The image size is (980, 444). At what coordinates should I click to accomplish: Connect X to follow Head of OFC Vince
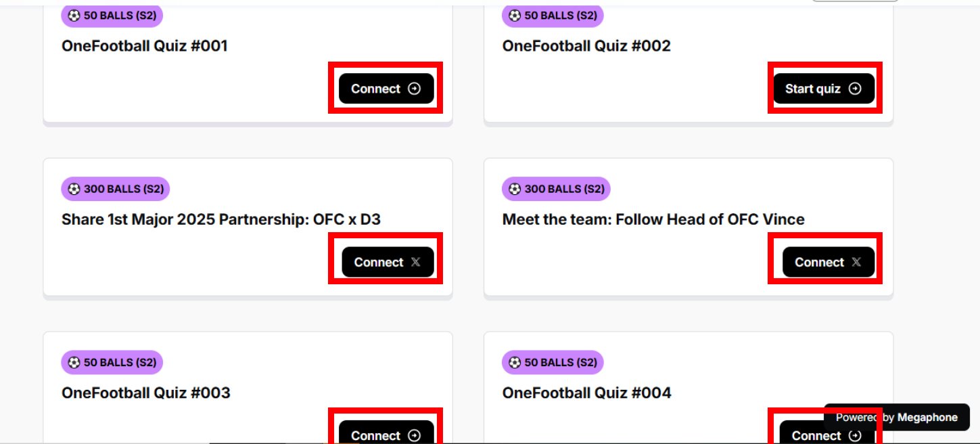[828, 262]
